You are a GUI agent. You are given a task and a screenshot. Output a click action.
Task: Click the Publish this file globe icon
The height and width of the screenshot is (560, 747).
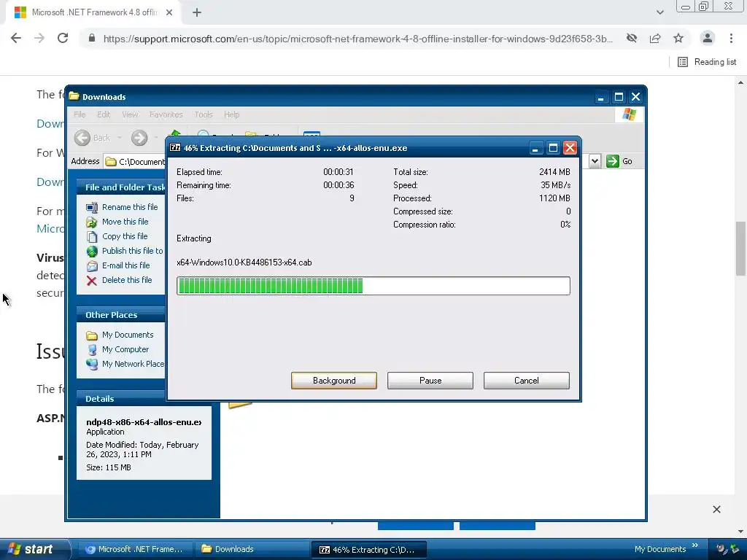[92, 252]
